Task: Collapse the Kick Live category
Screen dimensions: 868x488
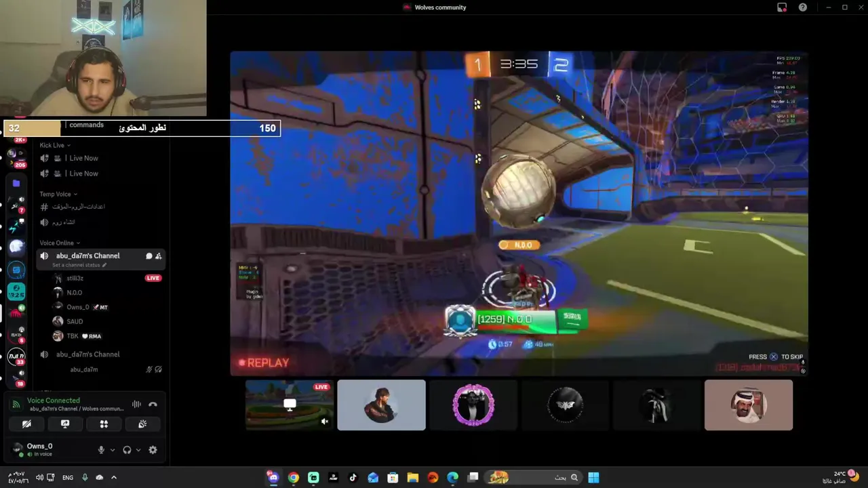Action: coord(54,145)
